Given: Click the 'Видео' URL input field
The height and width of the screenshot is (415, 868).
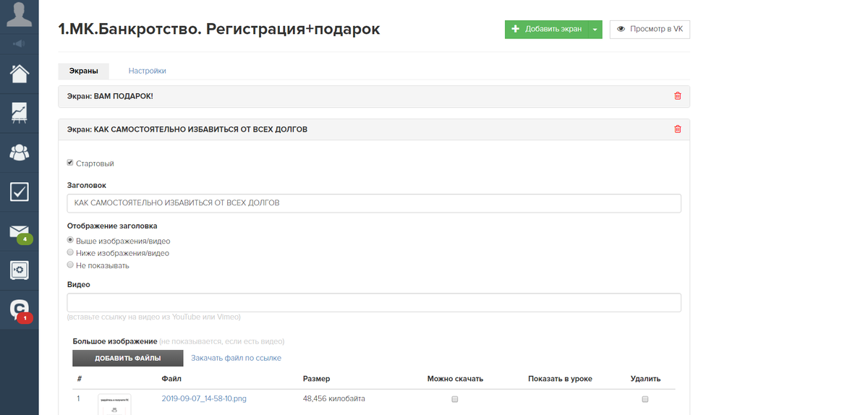Looking at the screenshot, I should [373, 302].
